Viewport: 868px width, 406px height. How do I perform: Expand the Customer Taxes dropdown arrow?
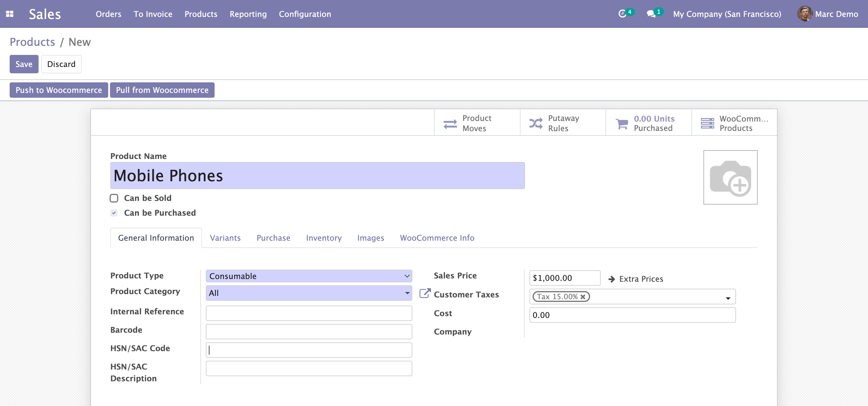coord(728,298)
